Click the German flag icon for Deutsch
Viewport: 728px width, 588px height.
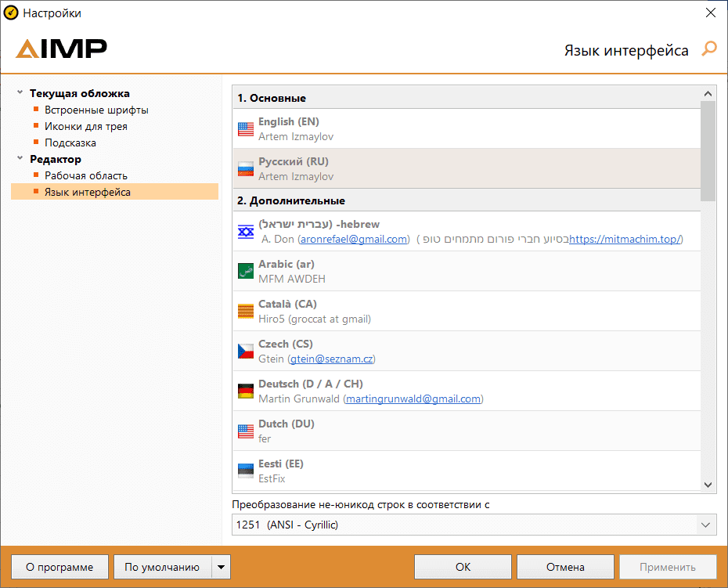[x=246, y=391]
